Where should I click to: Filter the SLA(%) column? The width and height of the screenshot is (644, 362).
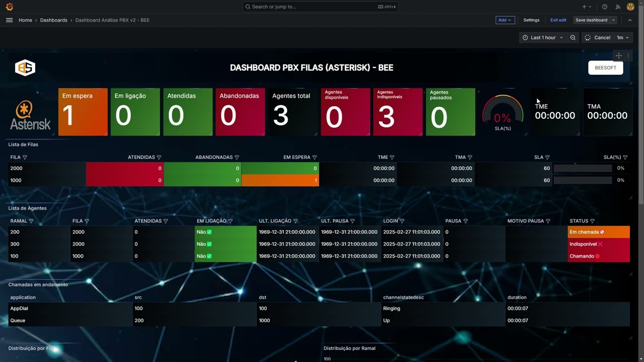coord(625,157)
